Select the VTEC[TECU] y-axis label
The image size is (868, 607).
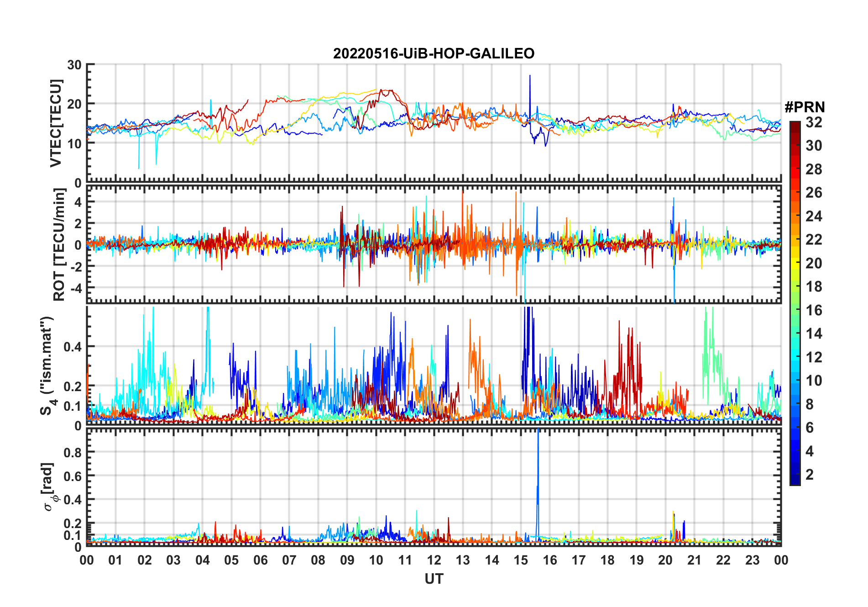[56, 123]
